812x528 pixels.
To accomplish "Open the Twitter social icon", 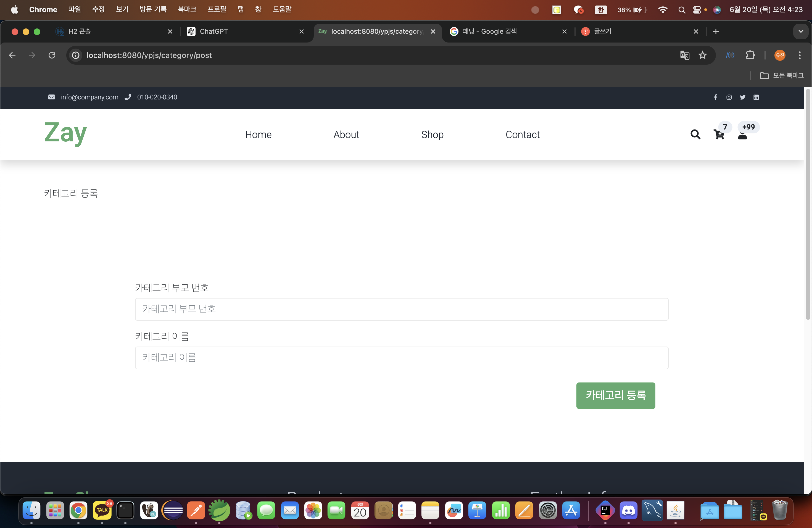I will pos(742,97).
